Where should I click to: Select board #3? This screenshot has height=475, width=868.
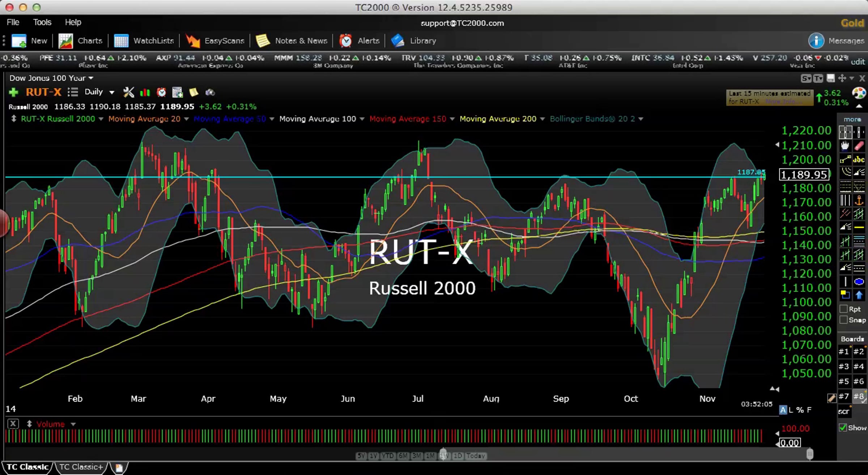coord(844,366)
